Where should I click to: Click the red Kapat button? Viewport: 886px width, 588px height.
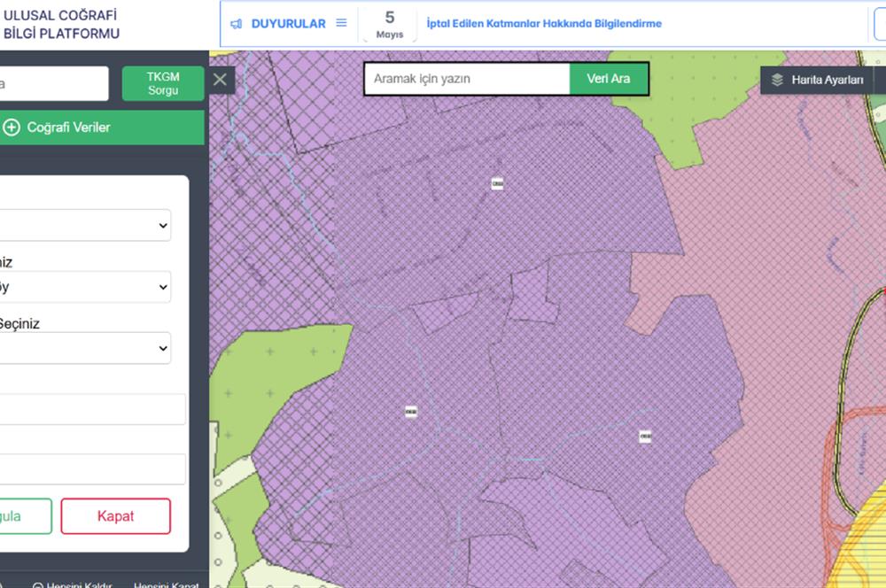[x=116, y=516]
